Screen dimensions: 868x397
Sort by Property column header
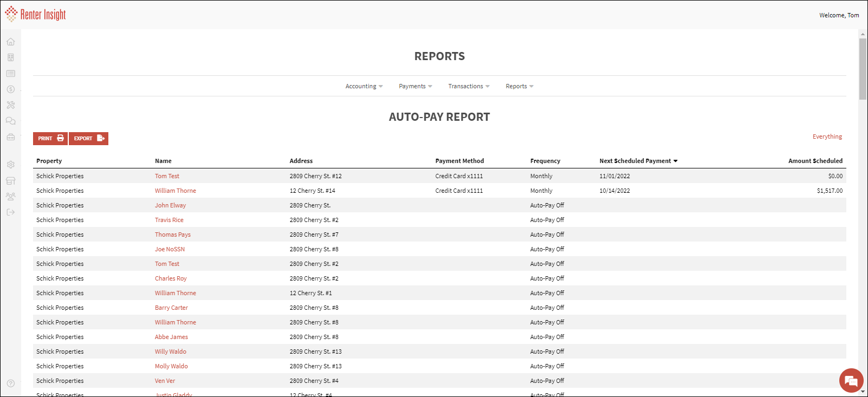pyautogui.click(x=49, y=161)
